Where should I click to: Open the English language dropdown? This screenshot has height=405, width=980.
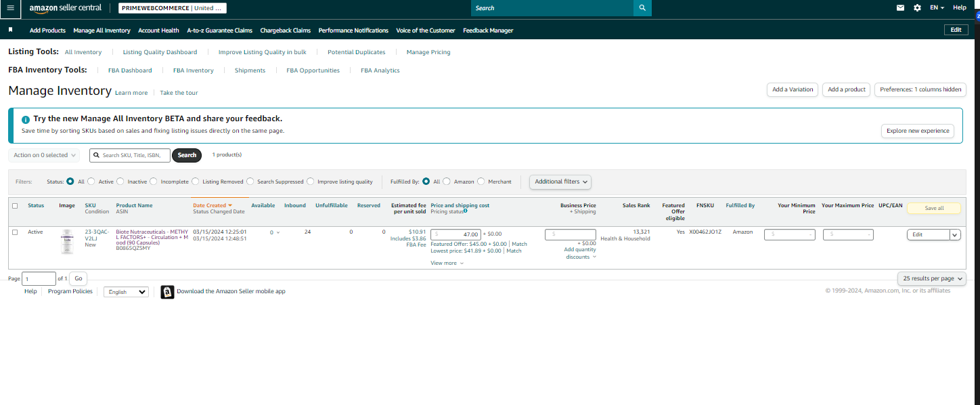coord(126,292)
